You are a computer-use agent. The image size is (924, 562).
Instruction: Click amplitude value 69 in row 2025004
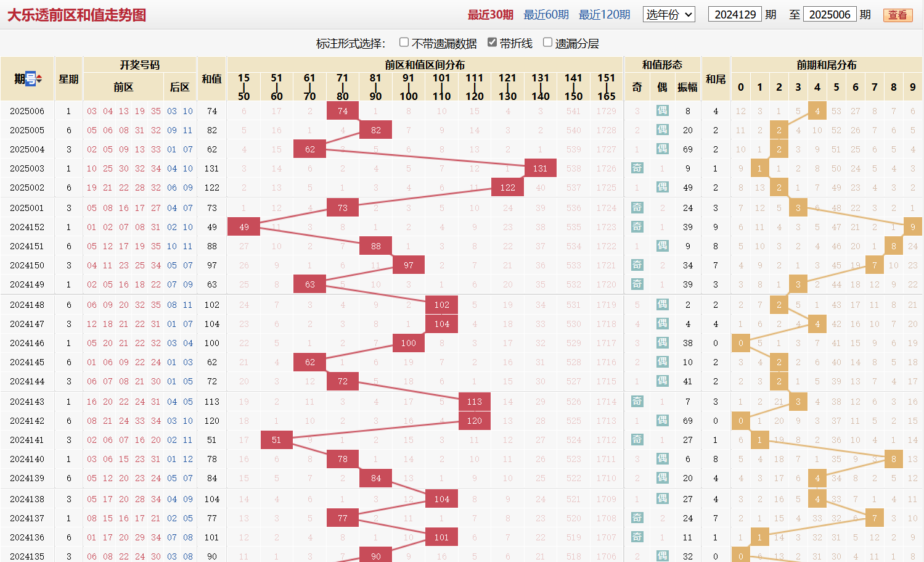[x=688, y=149]
